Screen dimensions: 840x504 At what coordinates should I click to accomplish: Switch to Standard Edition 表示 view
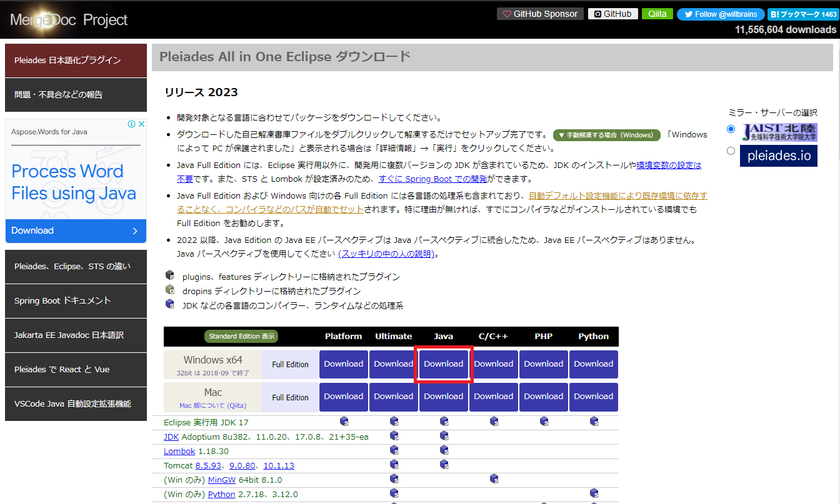tap(241, 336)
